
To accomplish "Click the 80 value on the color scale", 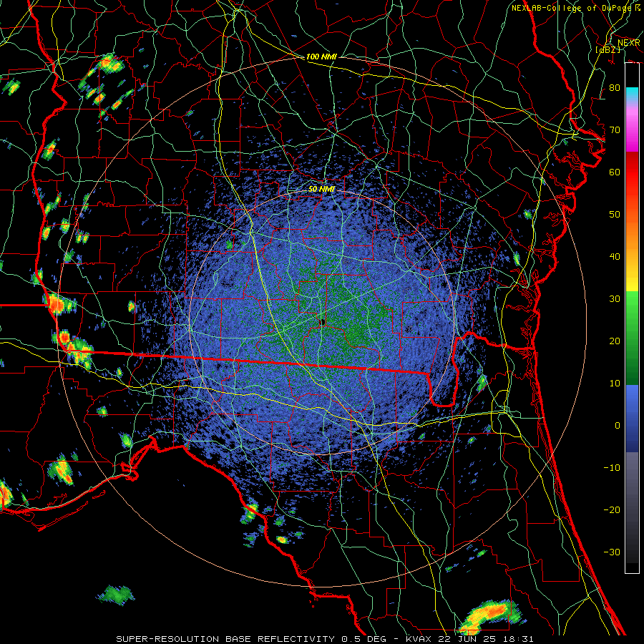I will point(615,87).
